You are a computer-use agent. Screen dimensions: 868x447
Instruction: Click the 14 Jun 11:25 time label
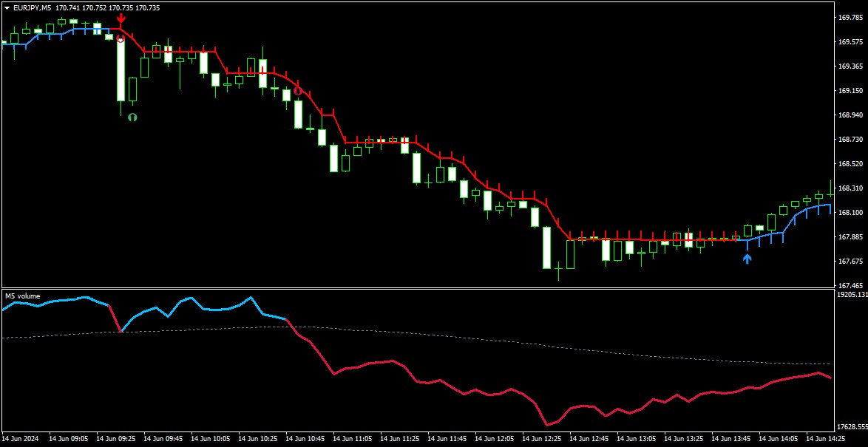pos(401,439)
